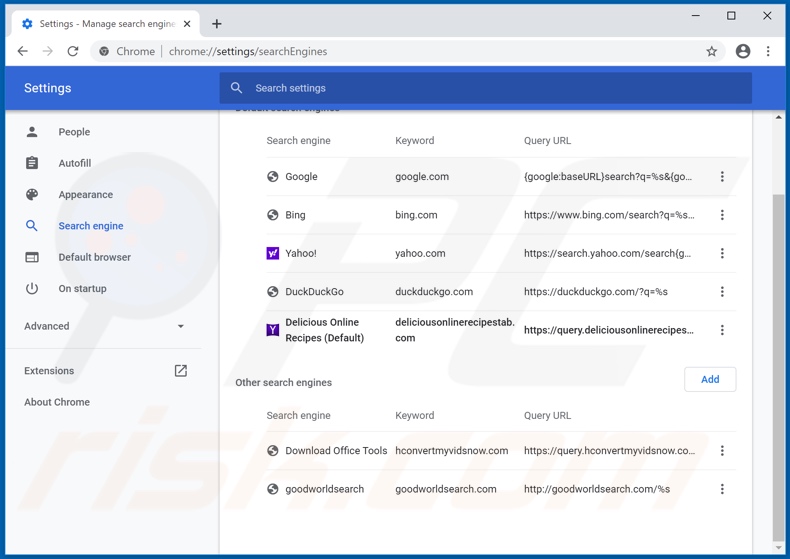This screenshot has height=559, width=790.
Task: Go back using the browser back arrow
Action: (23, 51)
